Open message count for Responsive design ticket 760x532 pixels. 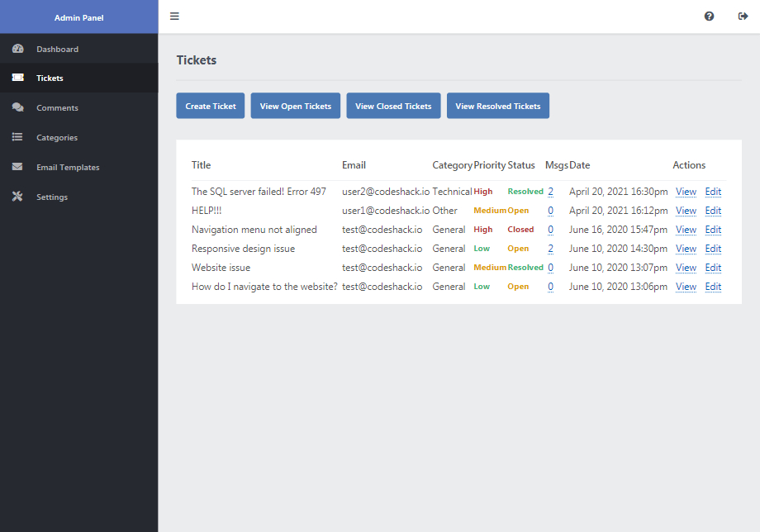tap(551, 248)
